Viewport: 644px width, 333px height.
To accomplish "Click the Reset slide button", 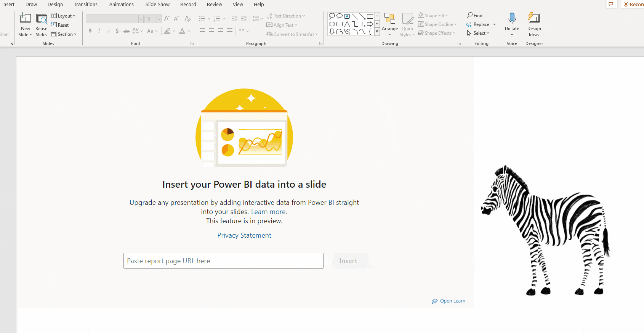I will [60, 25].
